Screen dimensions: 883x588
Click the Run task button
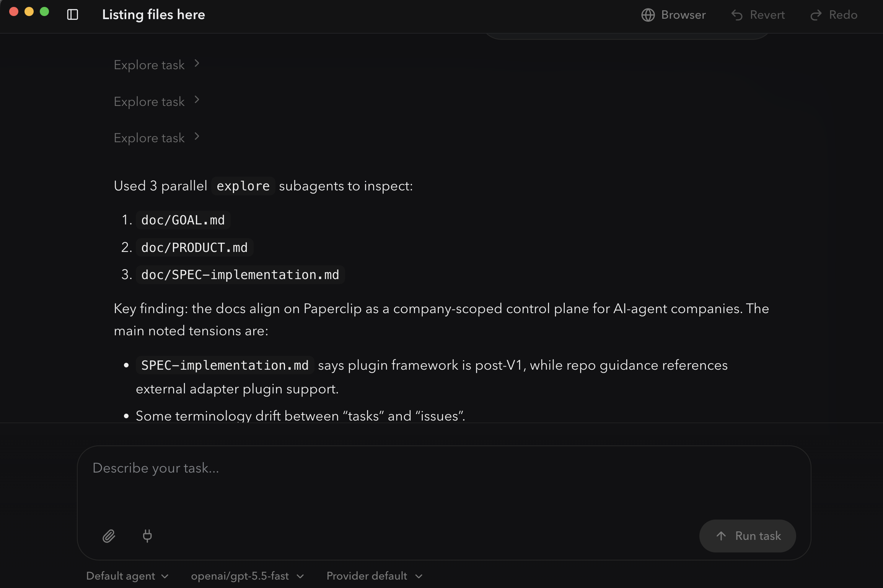click(748, 536)
